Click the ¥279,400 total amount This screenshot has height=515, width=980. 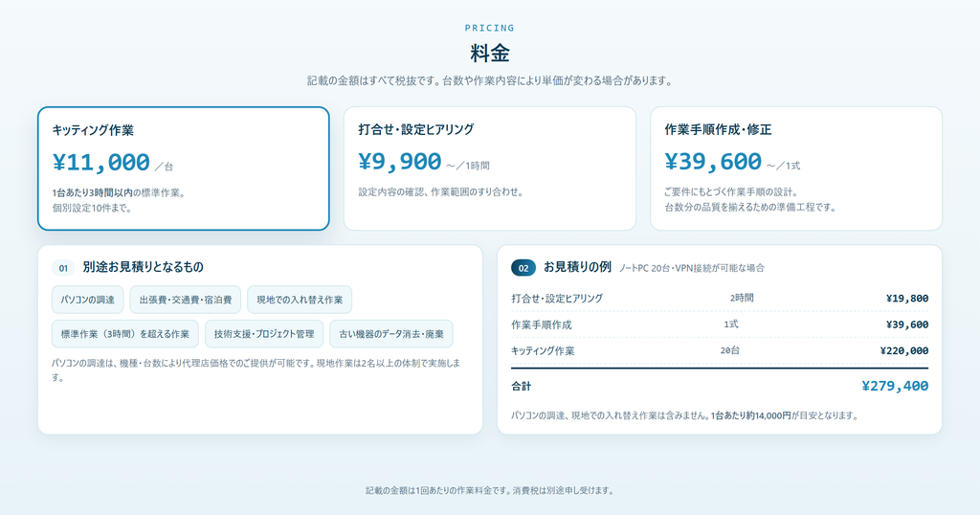click(x=895, y=387)
